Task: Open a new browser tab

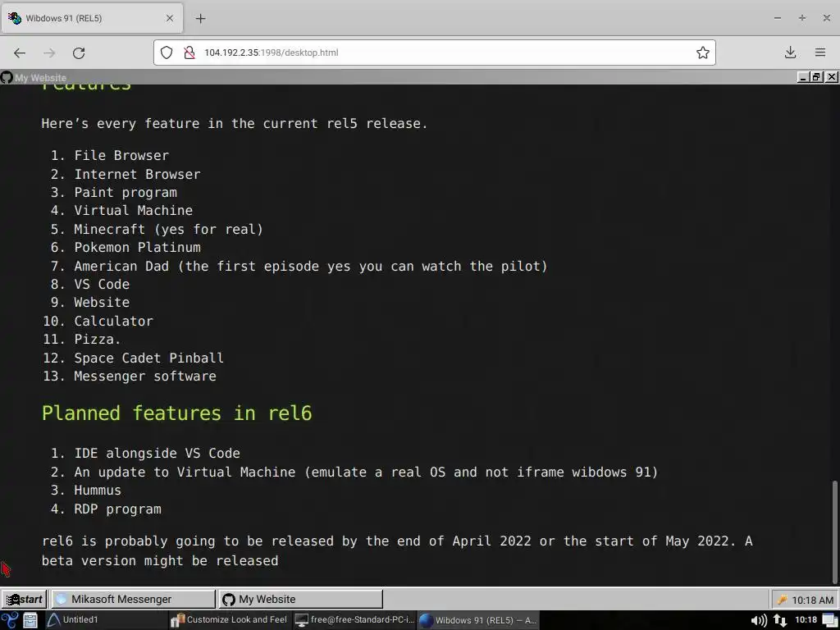Action: pyautogui.click(x=200, y=19)
